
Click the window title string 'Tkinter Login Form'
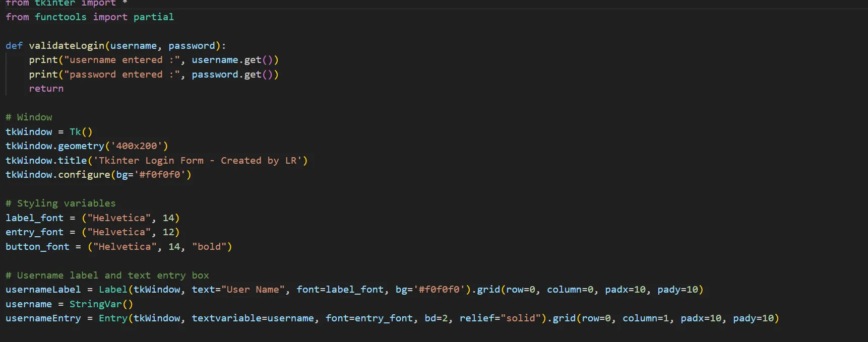click(x=151, y=161)
